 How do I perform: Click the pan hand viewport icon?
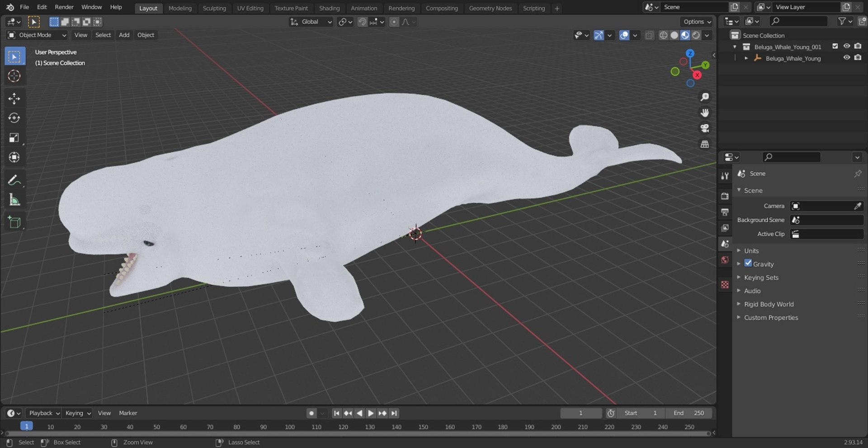pyautogui.click(x=704, y=113)
